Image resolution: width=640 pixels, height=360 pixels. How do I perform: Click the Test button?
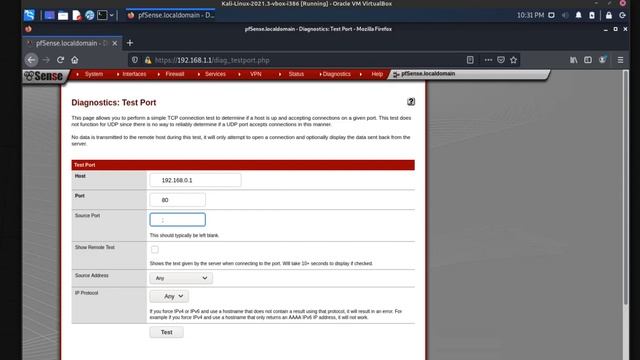pos(166,332)
